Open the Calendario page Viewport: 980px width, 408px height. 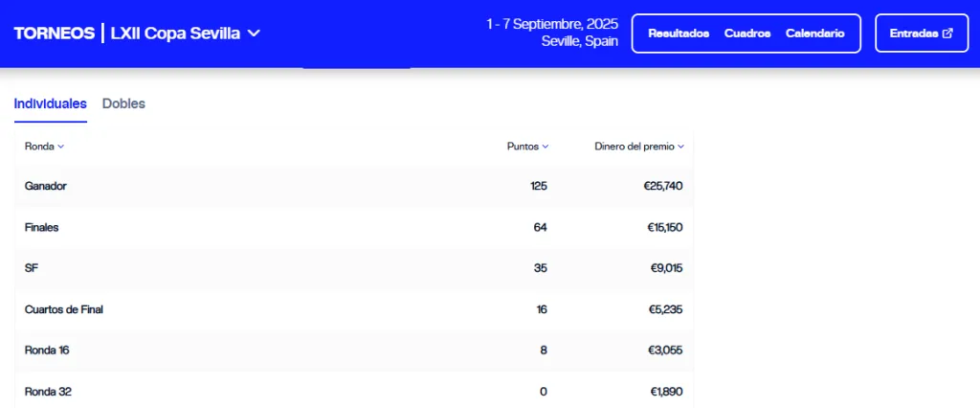point(814,34)
